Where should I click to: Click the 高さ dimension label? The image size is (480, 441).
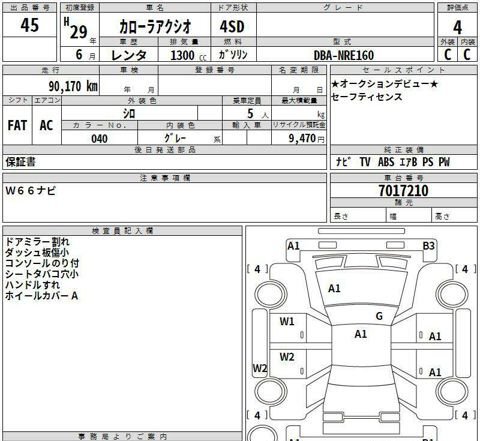coord(442,217)
